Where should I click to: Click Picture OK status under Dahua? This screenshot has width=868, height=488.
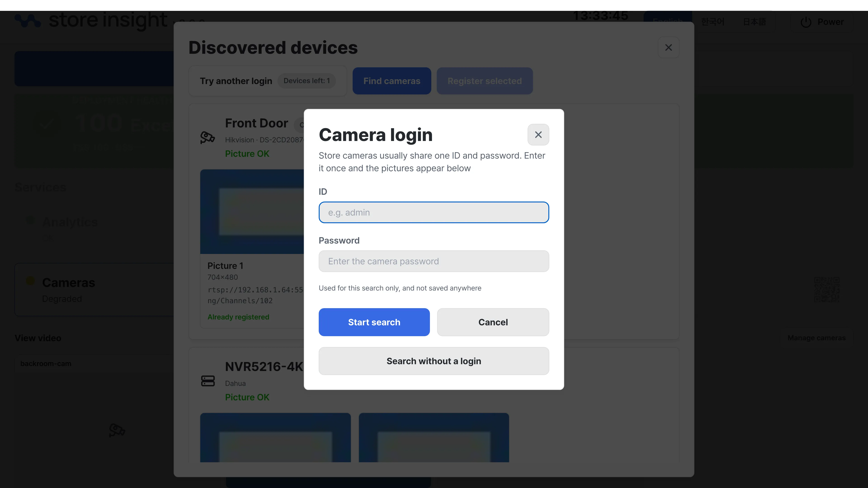pyautogui.click(x=247, y=397)
